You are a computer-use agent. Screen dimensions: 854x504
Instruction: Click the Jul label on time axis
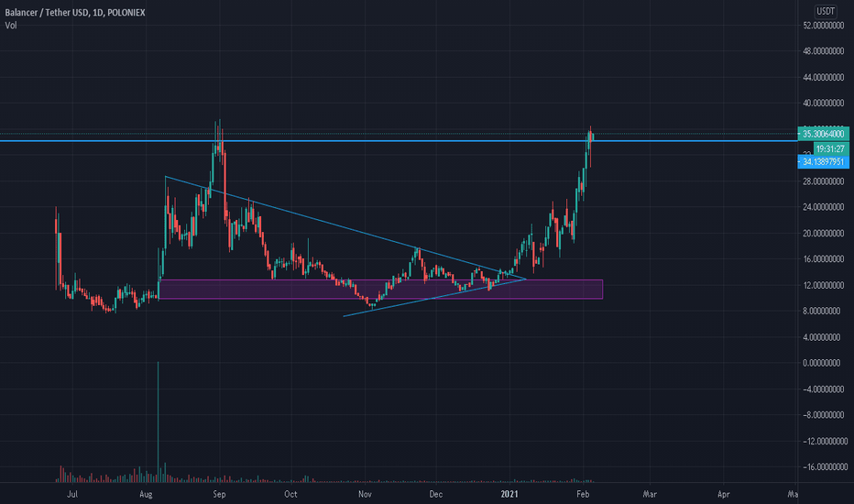71,494
